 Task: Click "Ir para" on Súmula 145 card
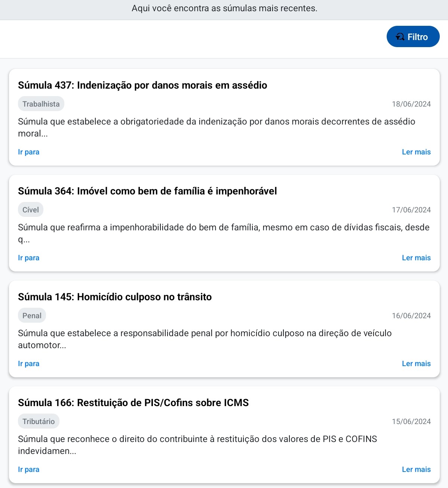coord(29,364)
